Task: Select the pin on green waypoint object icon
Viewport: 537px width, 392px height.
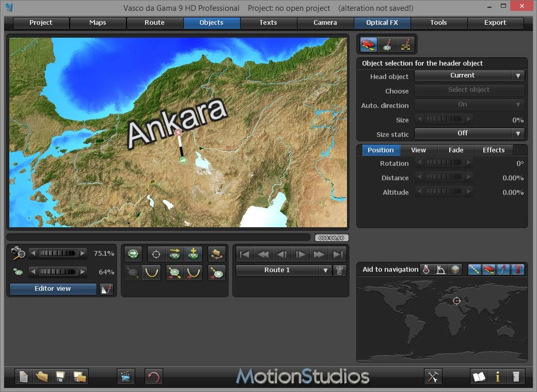Action: coord(387,44)
